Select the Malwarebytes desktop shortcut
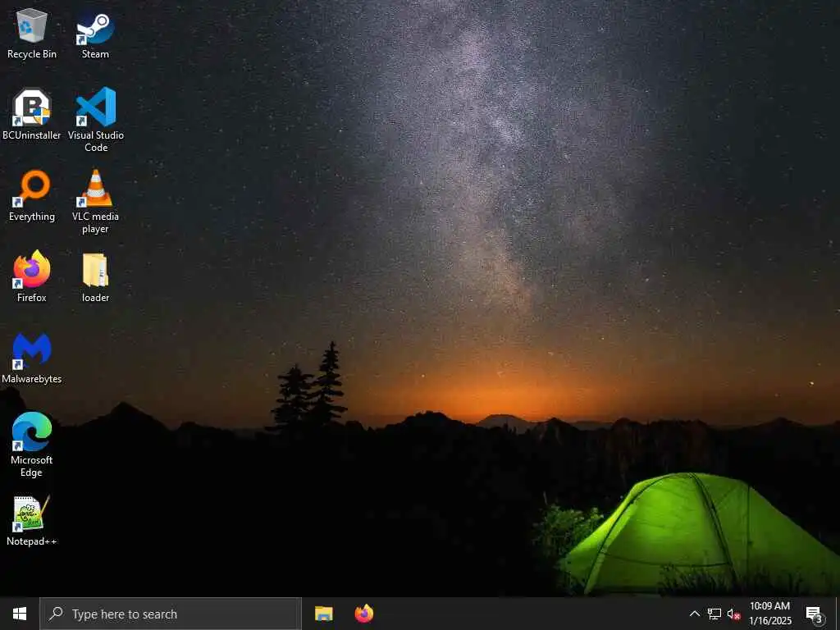The width and height of the screenshot is (840, 630). 32,358
